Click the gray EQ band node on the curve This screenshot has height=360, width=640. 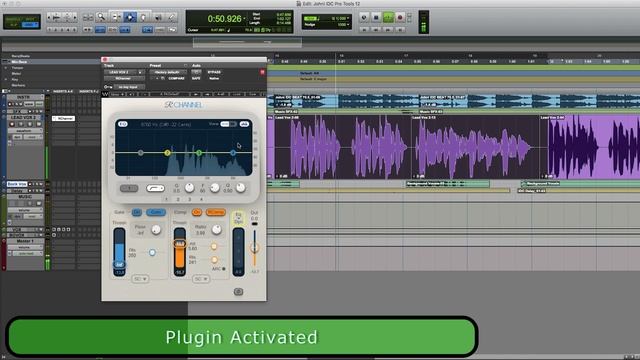(x=140, y=153)
